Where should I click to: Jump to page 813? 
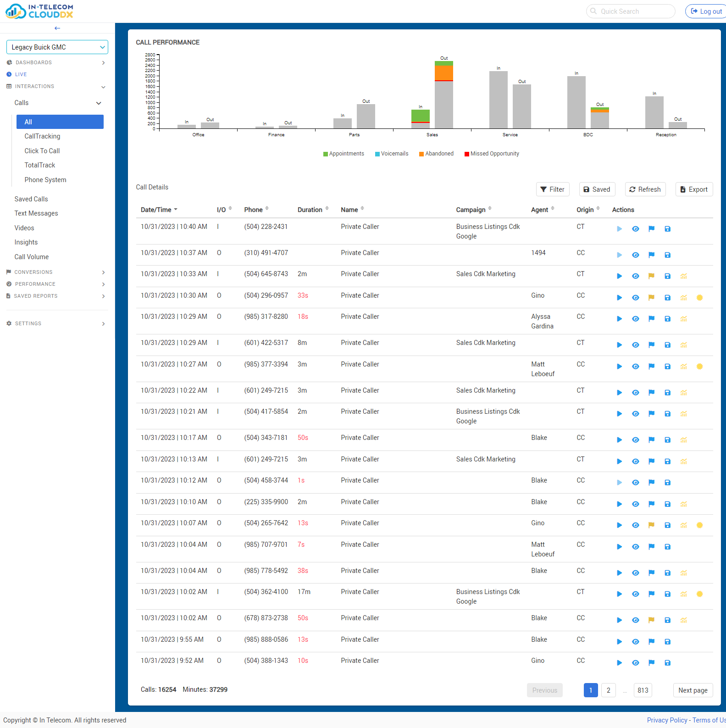[643, 690]
